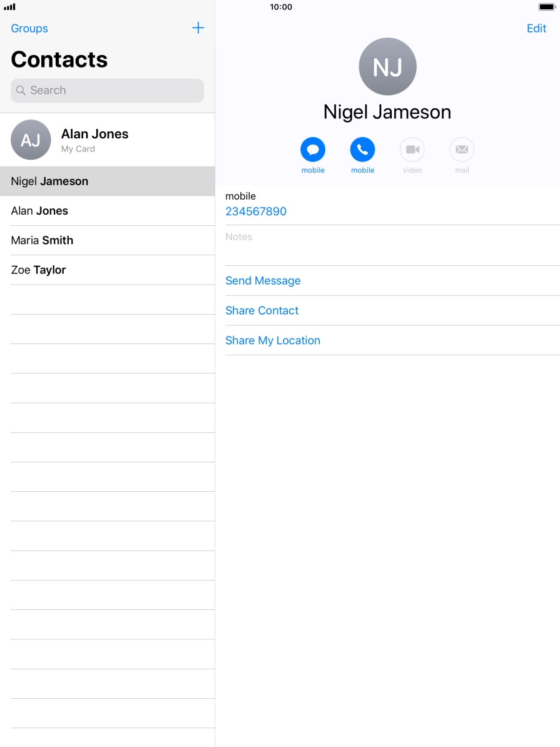Tap the message bubble icon

tap(313, 150)
